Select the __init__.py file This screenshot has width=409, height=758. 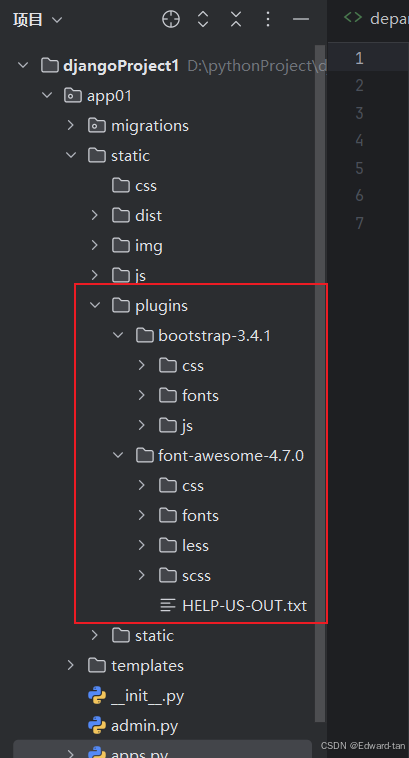click(147, 696)
